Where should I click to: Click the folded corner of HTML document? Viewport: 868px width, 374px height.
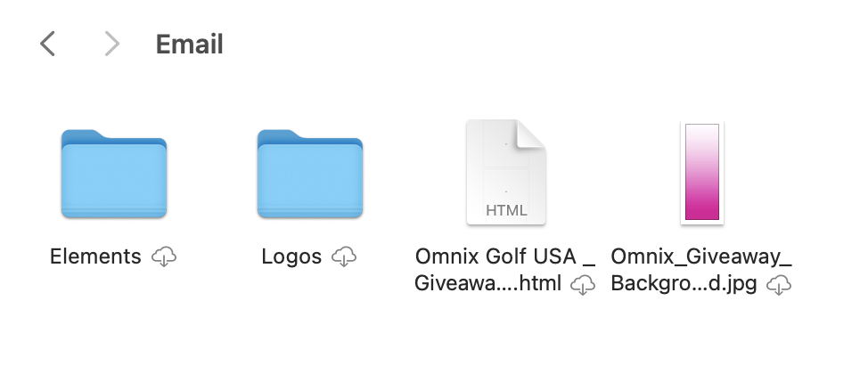(x=531, y=134)
